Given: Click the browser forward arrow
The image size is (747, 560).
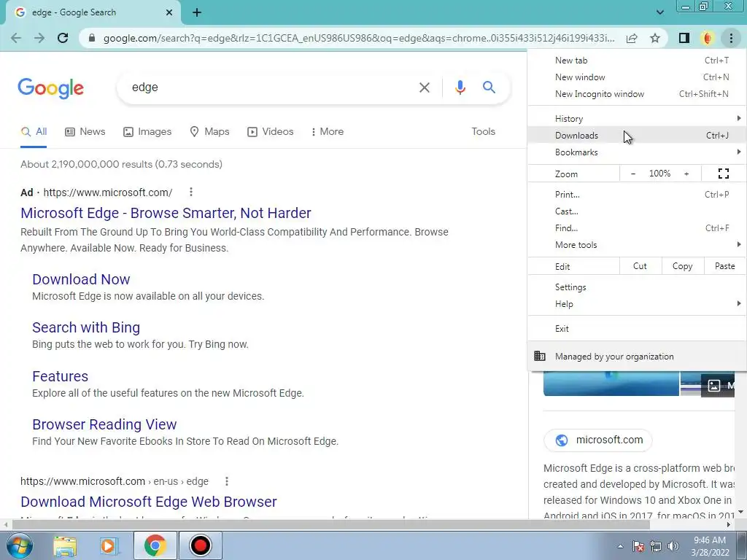Looking at the screenshot, I should [39, 38].
